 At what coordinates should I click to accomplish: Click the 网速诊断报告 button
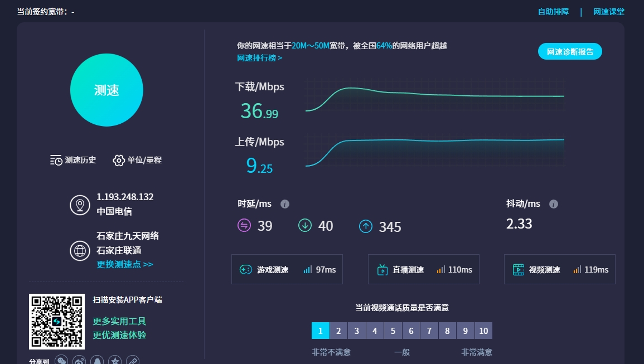click(570, 51)
